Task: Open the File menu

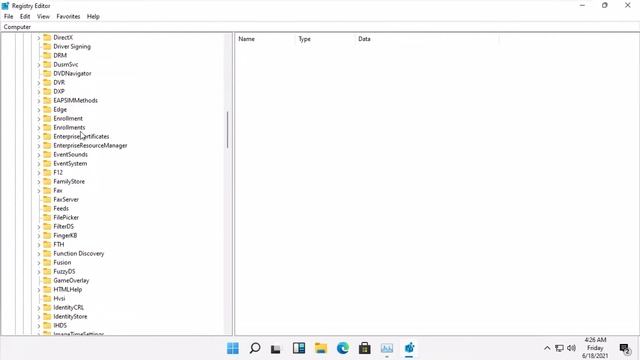Action: [9, 16]
